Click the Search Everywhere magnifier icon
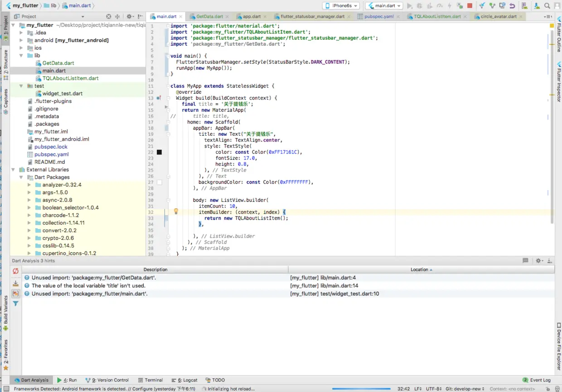 [x=547, y=6]
